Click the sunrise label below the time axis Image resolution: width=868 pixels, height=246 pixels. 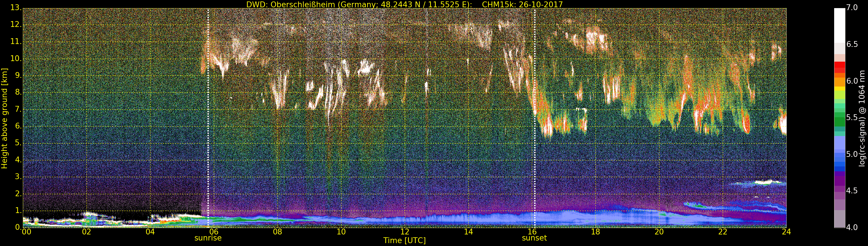click(208, 238)
